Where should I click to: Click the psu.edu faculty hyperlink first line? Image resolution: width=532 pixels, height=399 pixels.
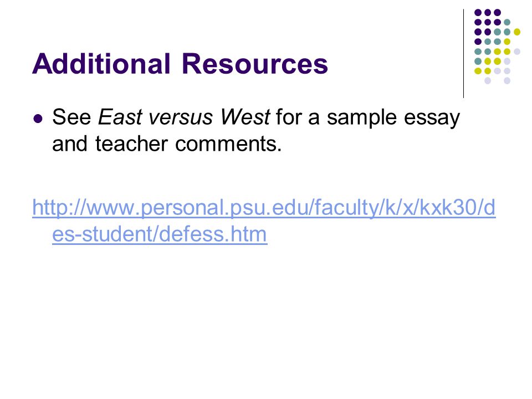pos(264,207)
